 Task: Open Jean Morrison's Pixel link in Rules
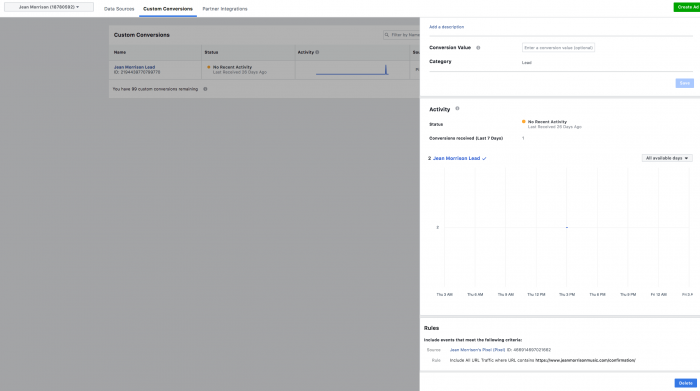477,350
